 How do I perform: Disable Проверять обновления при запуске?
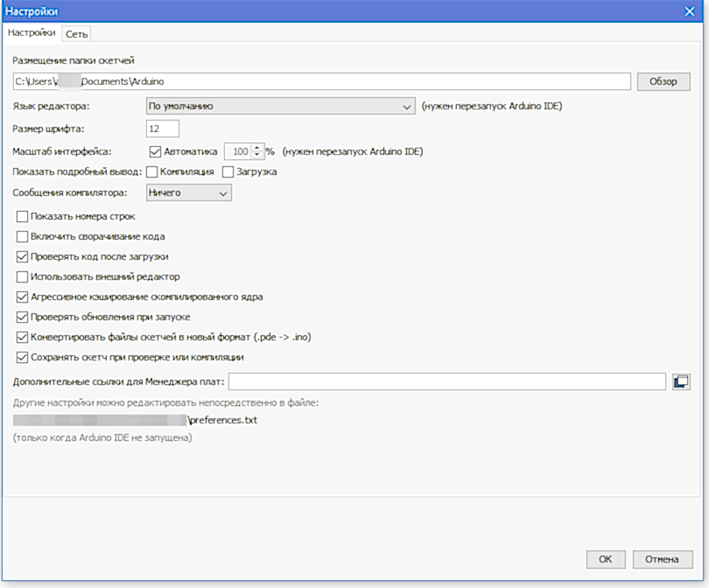[23, 317]
